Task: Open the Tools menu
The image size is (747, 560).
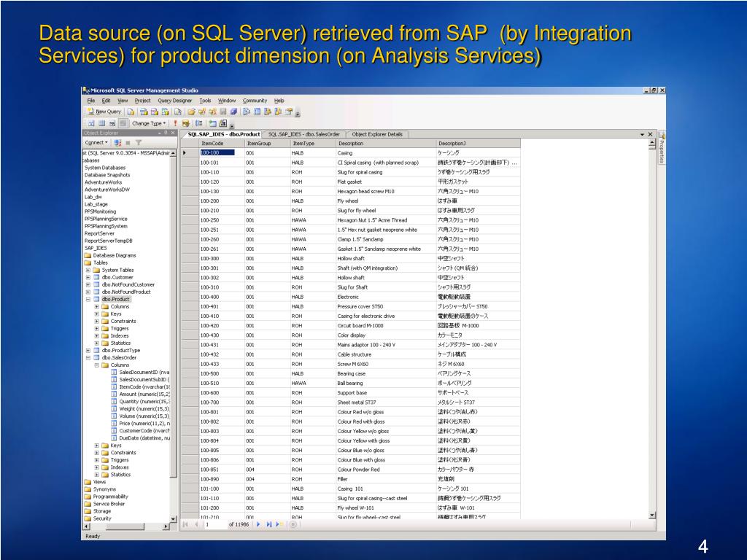Action: point(205,101)
